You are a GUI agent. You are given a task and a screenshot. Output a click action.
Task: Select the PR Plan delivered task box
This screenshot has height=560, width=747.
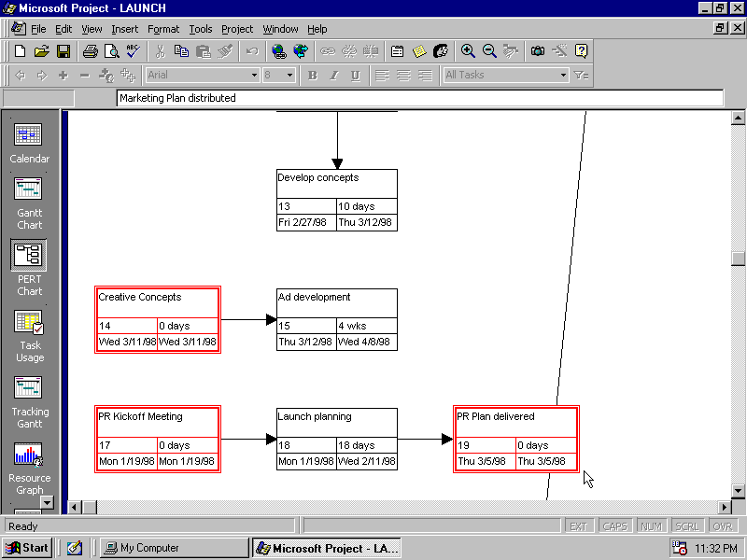(x=516, y=439)
